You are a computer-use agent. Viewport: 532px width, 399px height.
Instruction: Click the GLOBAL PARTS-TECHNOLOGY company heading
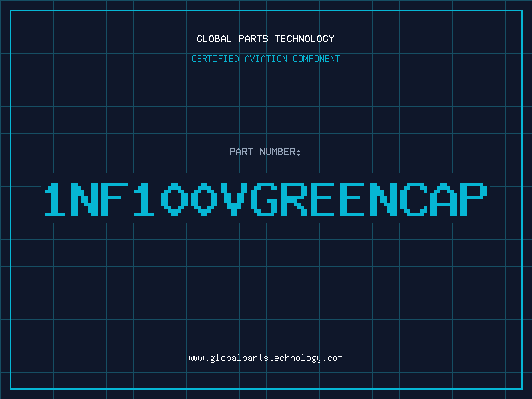265,39
